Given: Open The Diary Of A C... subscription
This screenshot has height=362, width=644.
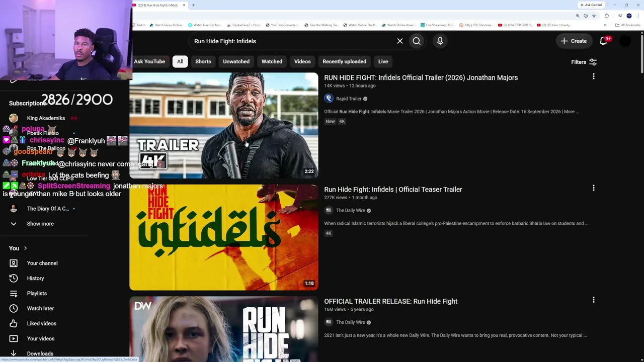Looking at the screenshot, I should pos(48,209).
